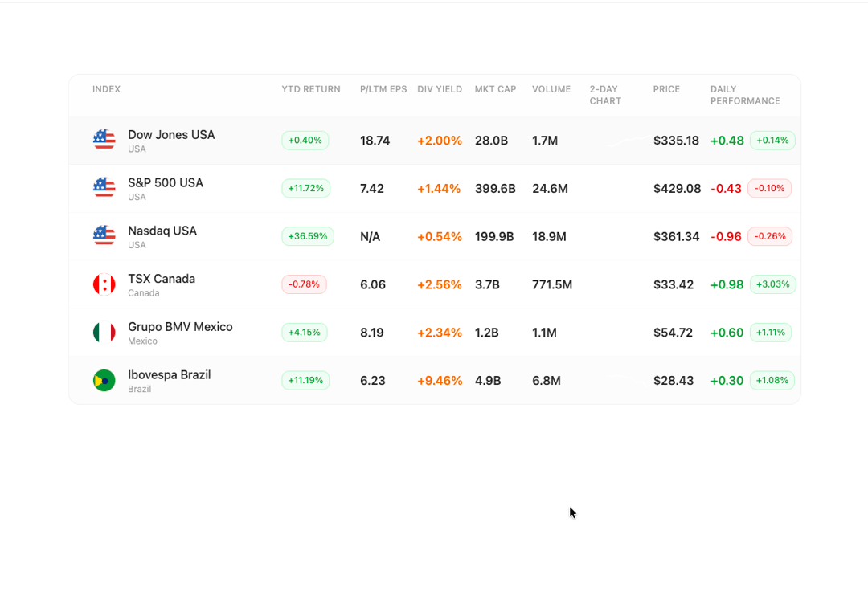The width and height of the screenshot is (868, 596).
Task: Sort by the INDEX column header
Action: tap(106, 89)
